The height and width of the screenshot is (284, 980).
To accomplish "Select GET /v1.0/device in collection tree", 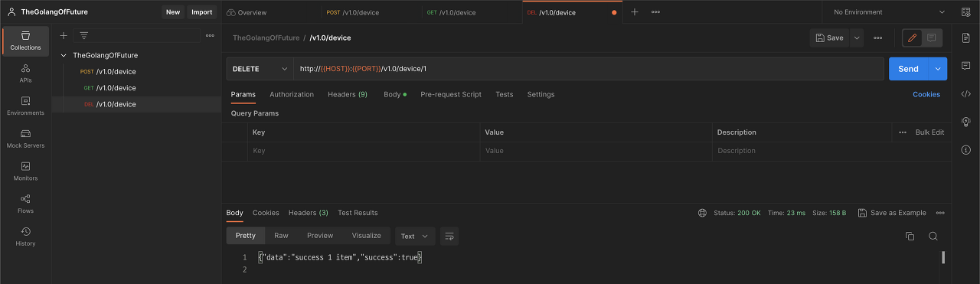I will pyautogui.click(x=136, y=88).
